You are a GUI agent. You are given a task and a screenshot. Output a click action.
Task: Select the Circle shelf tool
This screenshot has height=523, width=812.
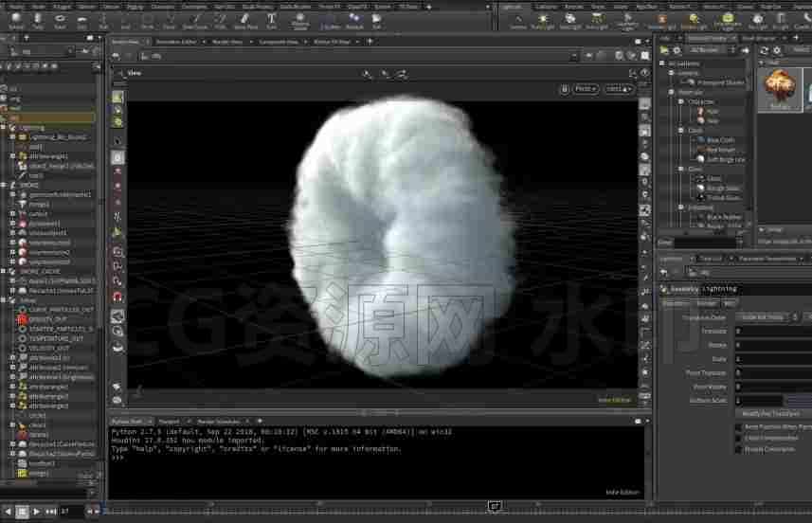pos(147,21)
